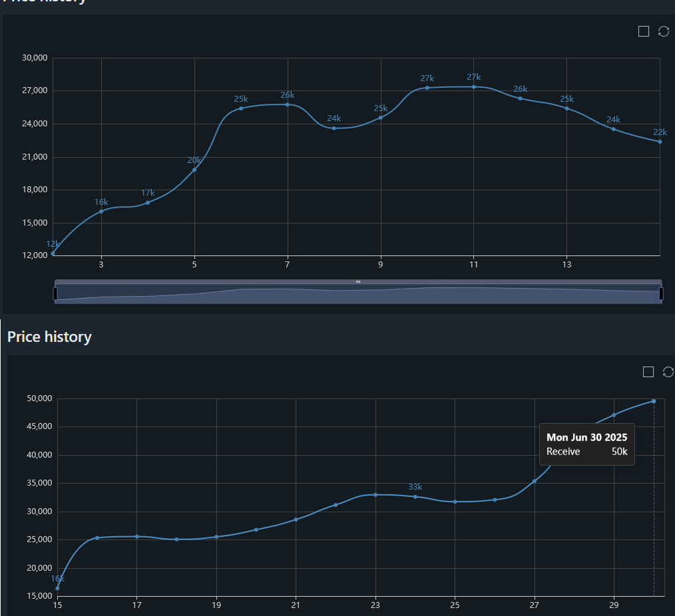Grab the left handle of the zoom range slider
Screen dimensions: 675x616
tap(55, 294)
